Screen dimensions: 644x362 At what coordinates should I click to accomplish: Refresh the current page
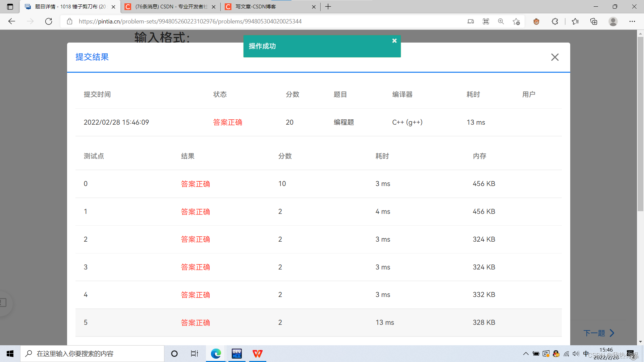pyautogui.click(x=48, y=21)
